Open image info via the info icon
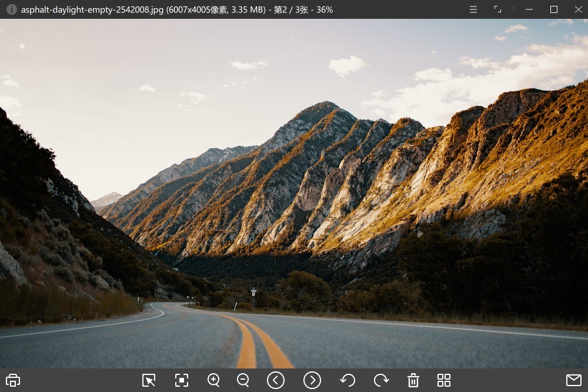Viewport: 588px width, 392px height. (x=11, y=9)
